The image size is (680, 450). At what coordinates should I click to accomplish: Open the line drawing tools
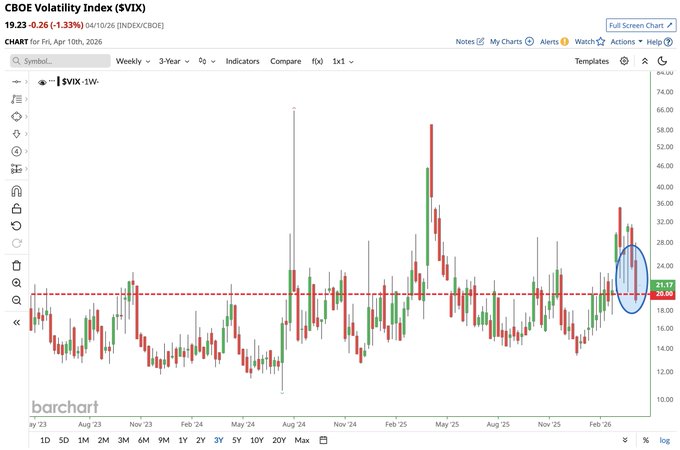click(x=16, y=99)
